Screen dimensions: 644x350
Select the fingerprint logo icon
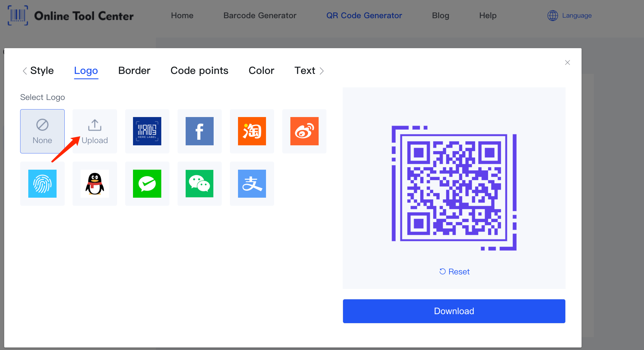pyautogui.click(x=42, y=184)
